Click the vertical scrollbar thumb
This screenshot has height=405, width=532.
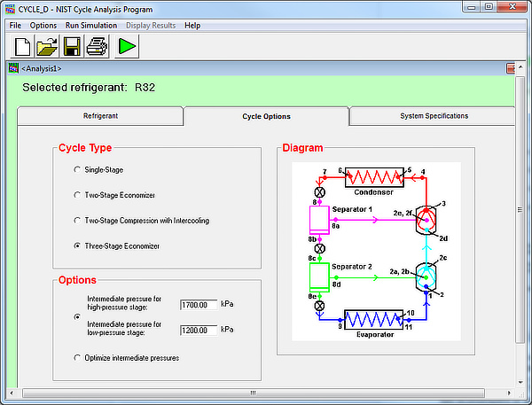pyautogui.click(x=520, y=210)
